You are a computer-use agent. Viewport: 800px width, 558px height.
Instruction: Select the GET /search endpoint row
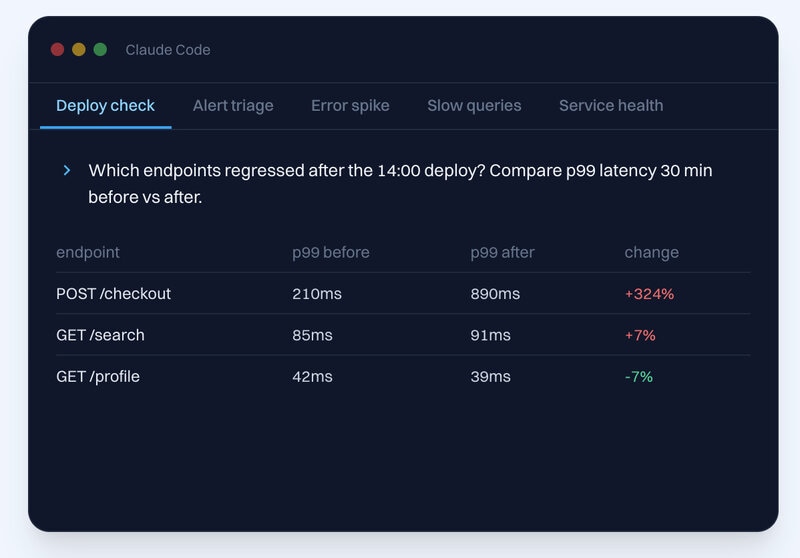click(x=403, y=335)
